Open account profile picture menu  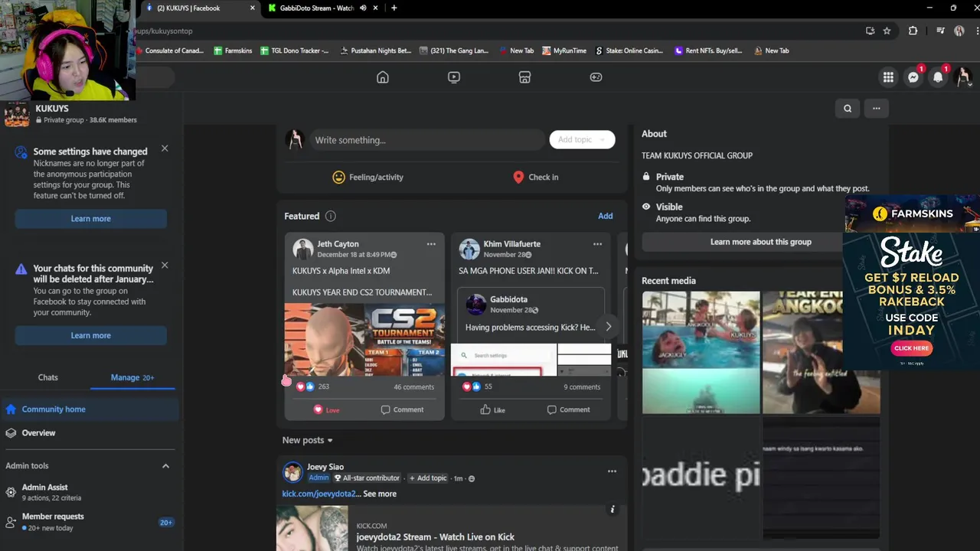(x=963, y=77)
